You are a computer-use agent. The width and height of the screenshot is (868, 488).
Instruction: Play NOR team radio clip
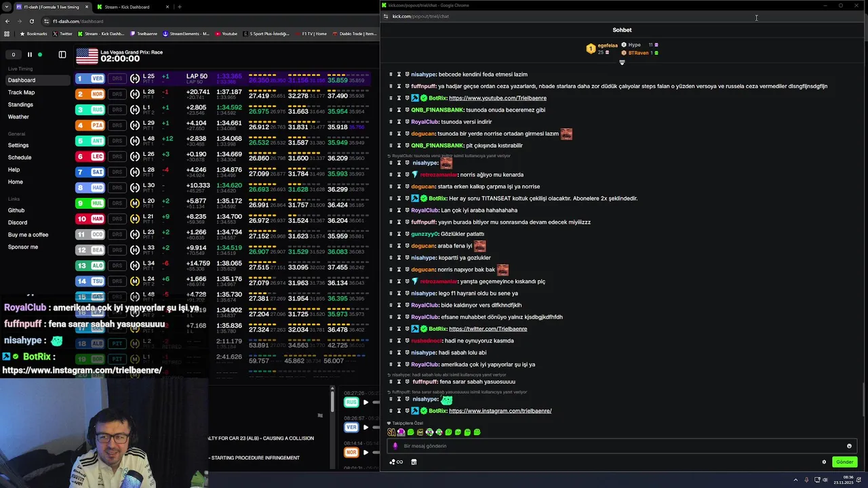click(x=366, y=452)
